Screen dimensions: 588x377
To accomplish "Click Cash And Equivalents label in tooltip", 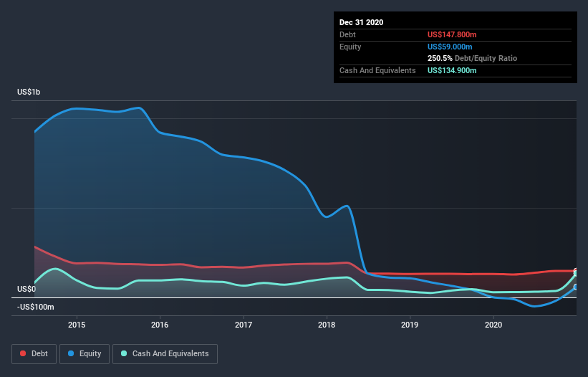I will click(377, 70).
